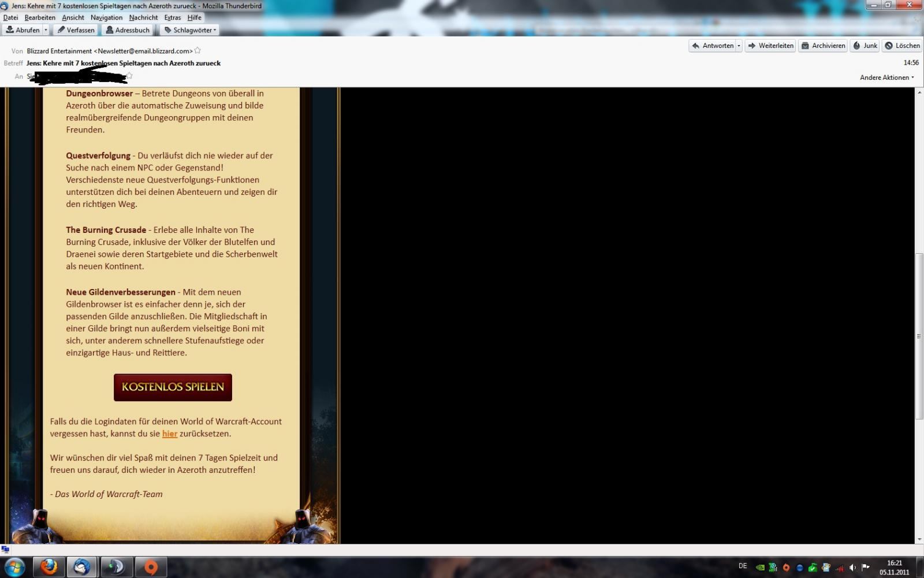Open the Windows Start button
This screenshot has height=578, width=924.
tap(15, 567)
